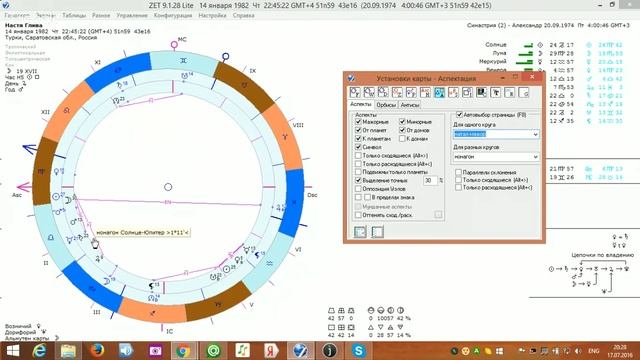Toggle Выделение точных checkbox
Image resolution: width=640 pixels, height=360 pixels.
click(x=358, y=180)
